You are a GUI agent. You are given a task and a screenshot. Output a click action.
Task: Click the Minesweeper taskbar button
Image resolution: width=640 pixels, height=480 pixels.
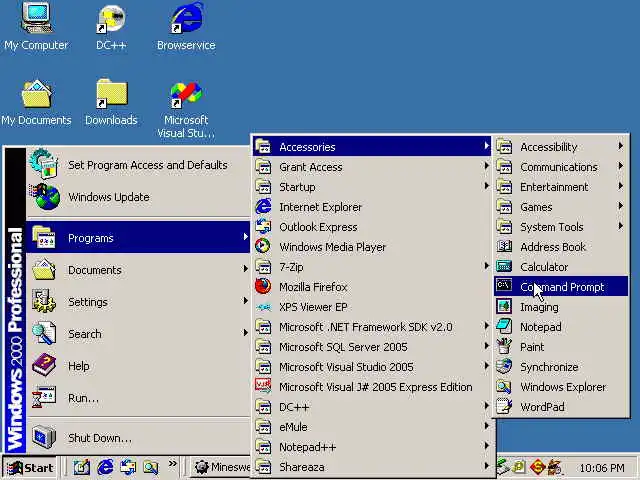coord(221,467)
